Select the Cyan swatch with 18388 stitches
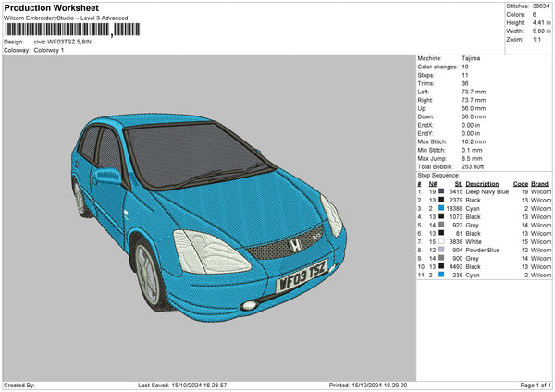Screen dimensions: 555x392 click(442, 208)
